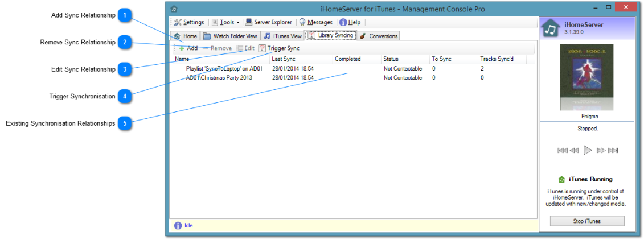Click the Trigger Sync button

[279, 48]
